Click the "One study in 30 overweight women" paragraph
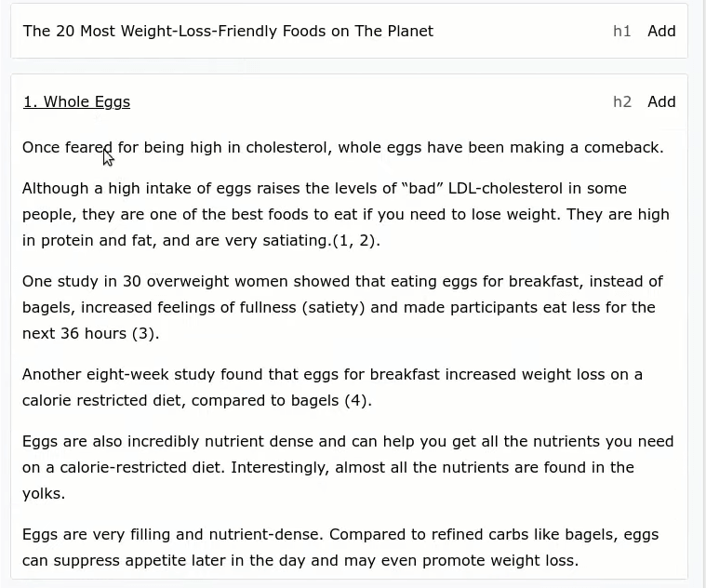 click(342, 308)
